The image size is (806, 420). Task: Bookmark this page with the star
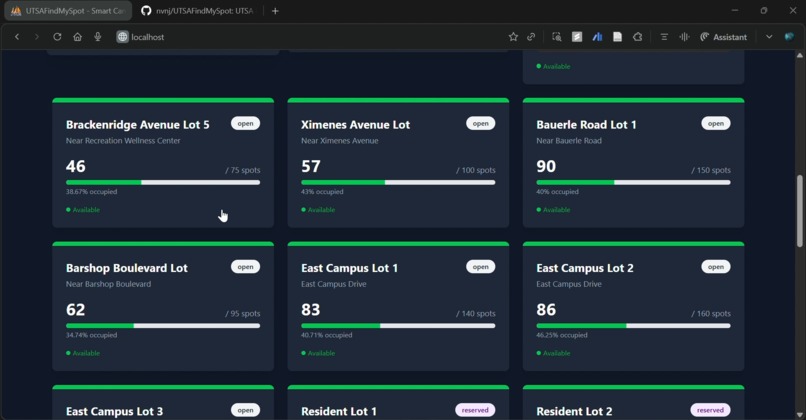pos(513,37)
